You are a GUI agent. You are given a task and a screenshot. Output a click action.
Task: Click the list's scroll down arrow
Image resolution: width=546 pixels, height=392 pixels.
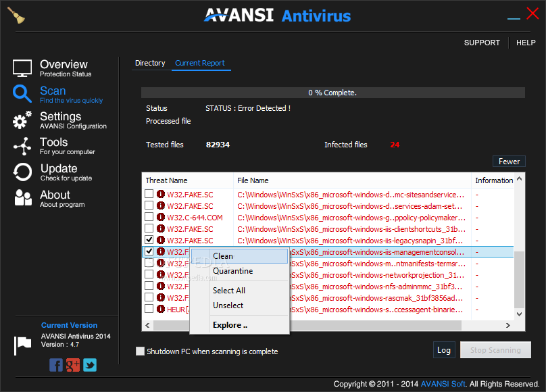[x=519, y=314]
